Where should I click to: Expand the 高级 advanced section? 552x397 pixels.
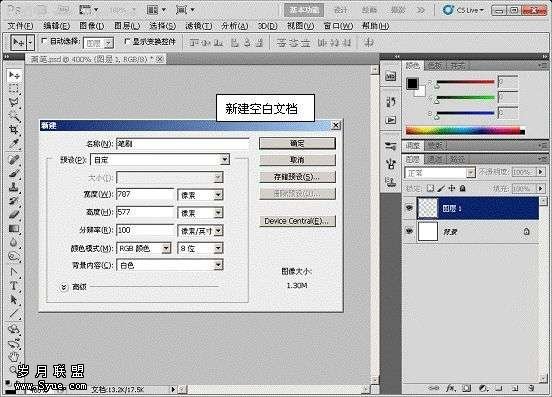64,287
